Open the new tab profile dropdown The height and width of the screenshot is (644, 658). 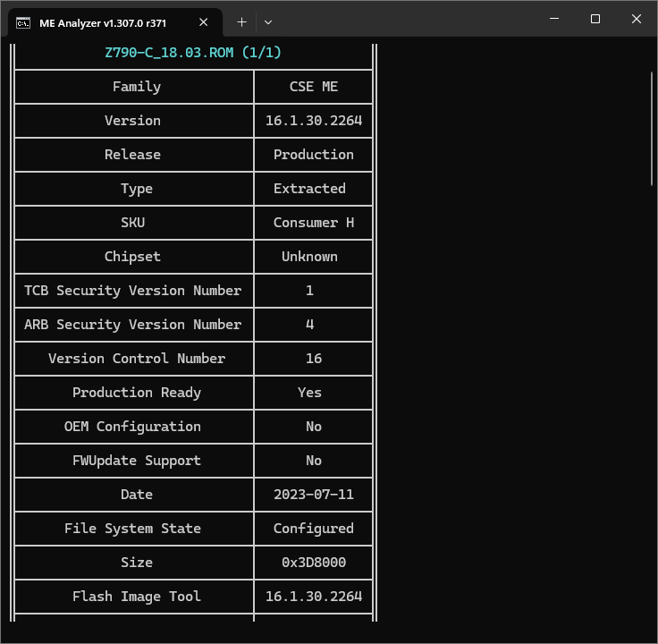point(268,22)
